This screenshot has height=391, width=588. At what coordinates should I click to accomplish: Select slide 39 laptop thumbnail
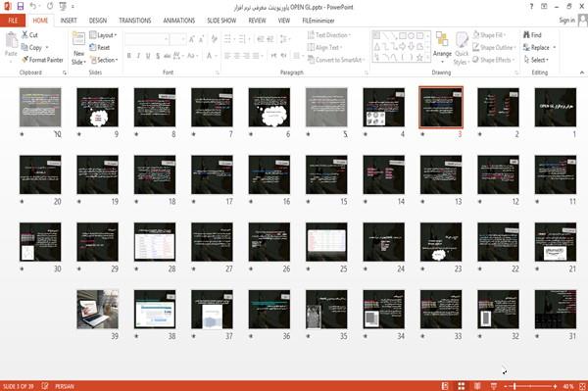point(97,310)
